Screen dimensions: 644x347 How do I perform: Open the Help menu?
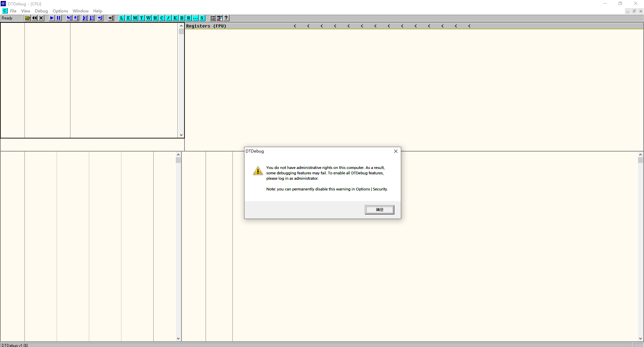pos(98,11)
